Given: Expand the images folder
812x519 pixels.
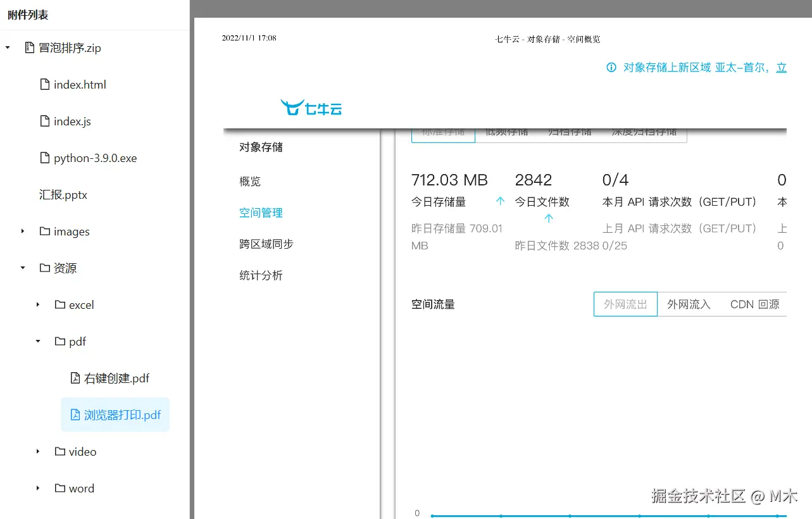Looking at the screenshot, I should coord(23,232).
